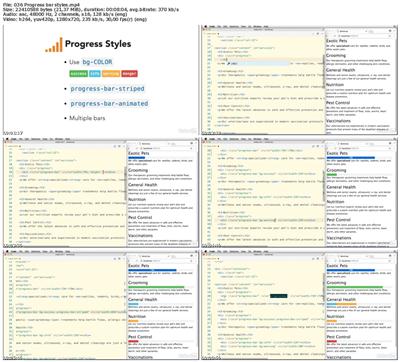This screenshot has width=400, height=362.
Task: Open the frame showing the autocomplete popup
Action: 299,80
